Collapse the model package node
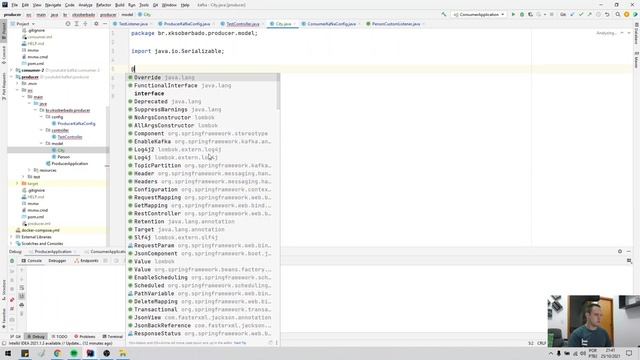This screenshot has height=360, width=640. (x=41, y=143)
